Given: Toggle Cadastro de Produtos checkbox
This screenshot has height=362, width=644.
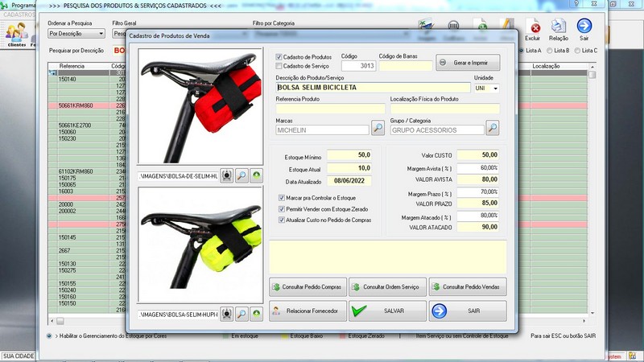Looking at the screenshot, I should (279, 57).
